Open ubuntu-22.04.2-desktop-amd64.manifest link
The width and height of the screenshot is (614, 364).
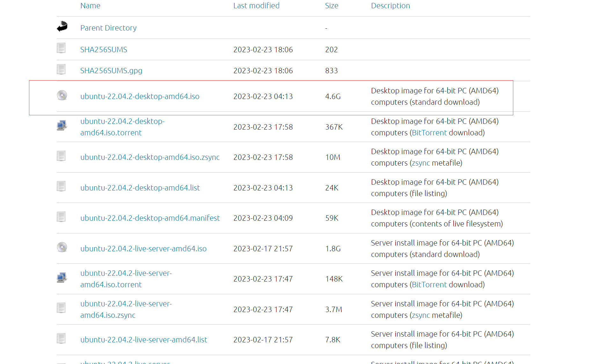tap(150, 218)
